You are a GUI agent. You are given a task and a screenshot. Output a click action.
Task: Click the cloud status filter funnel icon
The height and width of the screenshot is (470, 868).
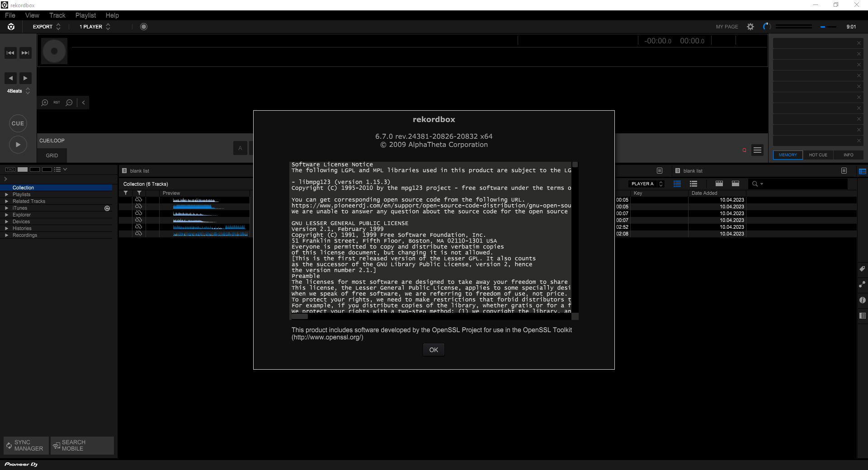pyautogui.click(x=139, y=193)
